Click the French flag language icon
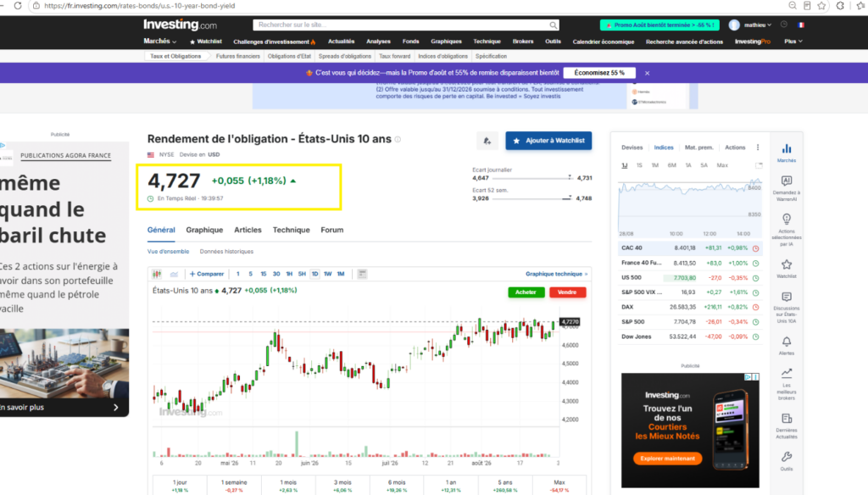 [x=801, y=25]
